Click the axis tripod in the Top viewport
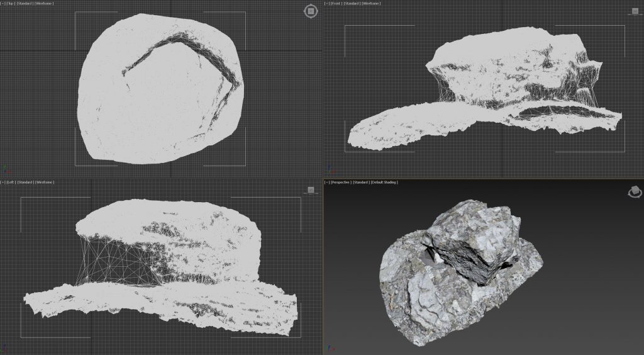This screenshot has height=355, width=644. coord(5,169)
